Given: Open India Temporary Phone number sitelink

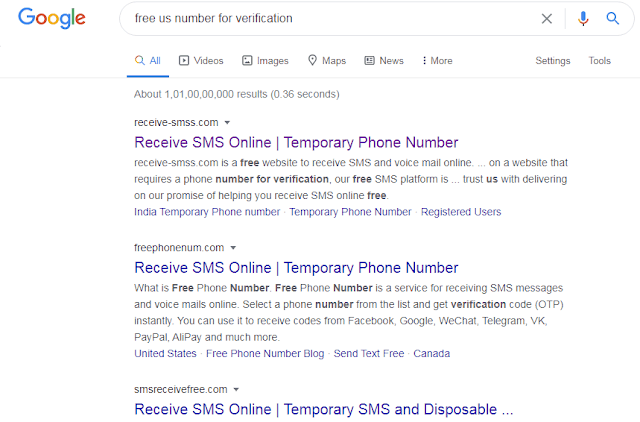Looking at the screenshot, I should point(207,212).
